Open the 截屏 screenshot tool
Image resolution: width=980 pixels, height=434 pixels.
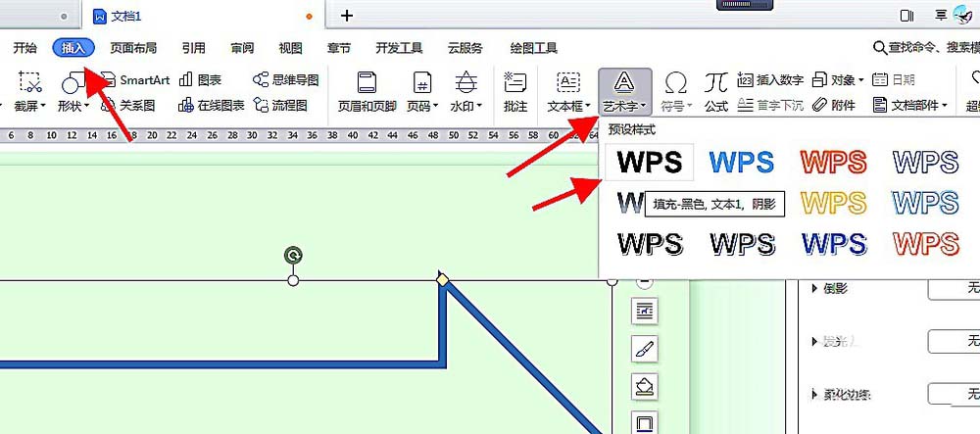[x=30, y=91]
